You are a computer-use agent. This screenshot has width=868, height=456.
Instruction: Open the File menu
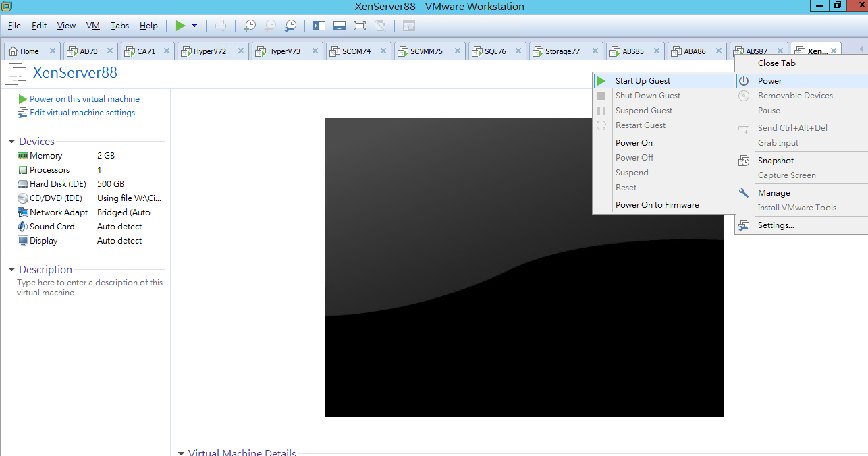point(14,26)
